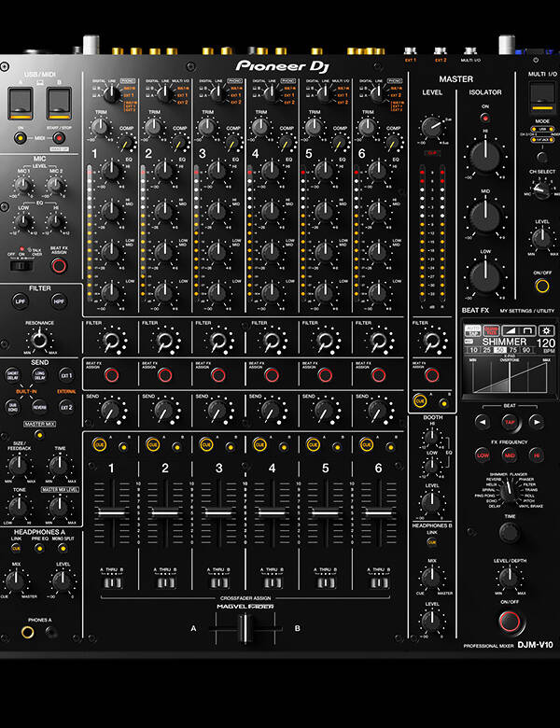Click the PHONES A headphone jack
Image resolution: width=560 pixels, height=728 pixels.
pos(27,632)
